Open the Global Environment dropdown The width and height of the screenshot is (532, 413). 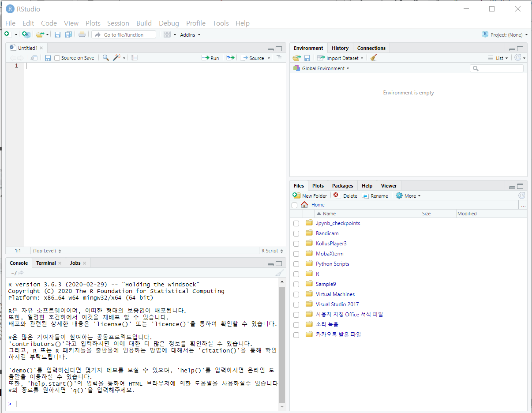pos(321,68)
